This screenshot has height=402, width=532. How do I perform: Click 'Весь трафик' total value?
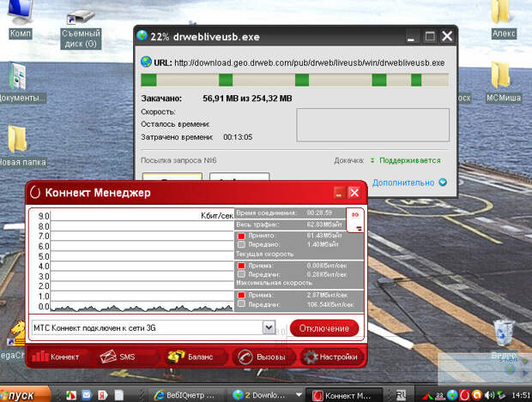(x=324, y=225)
